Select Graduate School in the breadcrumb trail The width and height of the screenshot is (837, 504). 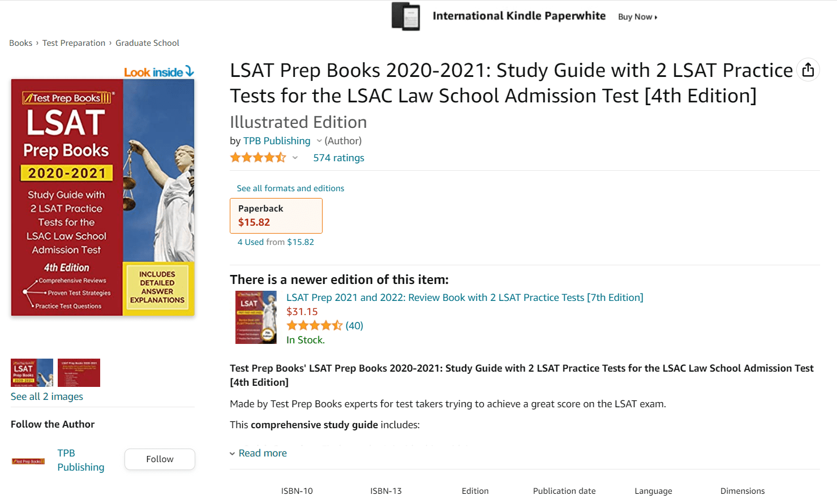point(147,42)
